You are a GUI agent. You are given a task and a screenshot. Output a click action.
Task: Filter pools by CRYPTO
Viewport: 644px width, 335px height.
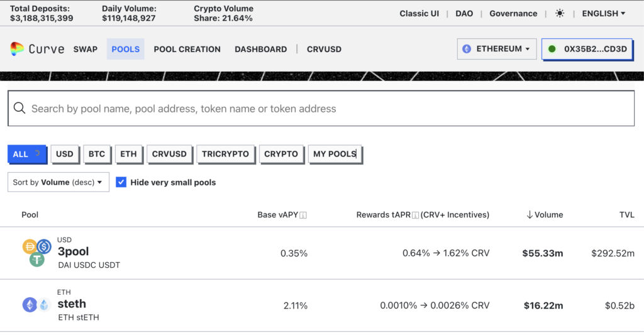coord(281,154)
